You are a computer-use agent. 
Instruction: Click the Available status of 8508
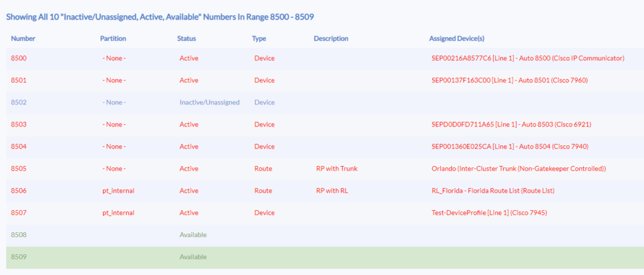[193, 235]
